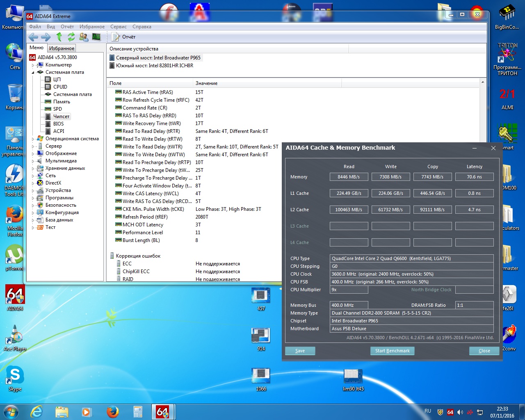Open the Корзина recycle bin icon
The image size is (525, 420).
tap(14, 97)
